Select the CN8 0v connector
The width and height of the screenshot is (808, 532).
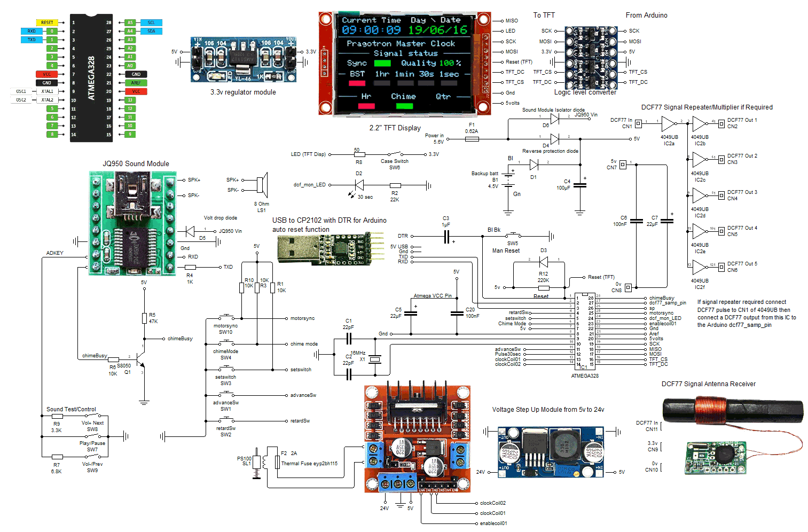(629, 288)
